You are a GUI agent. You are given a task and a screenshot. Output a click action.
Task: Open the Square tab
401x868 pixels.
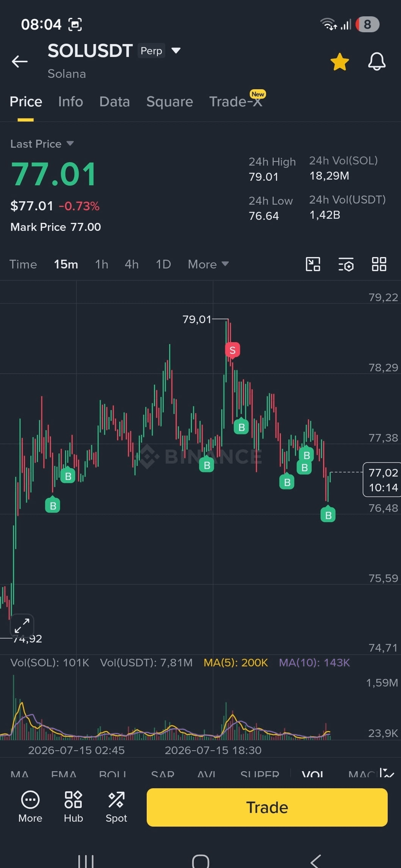point(170,102)
